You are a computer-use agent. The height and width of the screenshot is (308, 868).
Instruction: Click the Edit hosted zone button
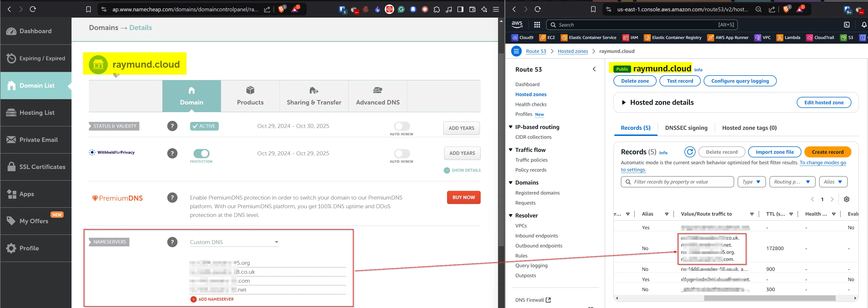click(x=824, y=102)
